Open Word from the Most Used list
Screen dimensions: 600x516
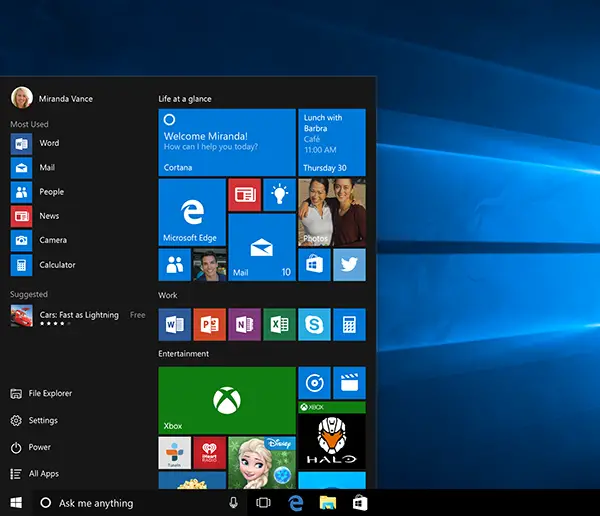tap(35, 144)
